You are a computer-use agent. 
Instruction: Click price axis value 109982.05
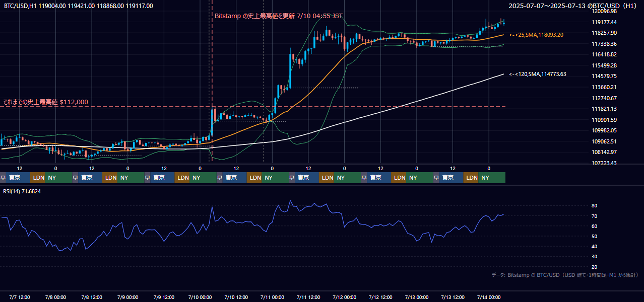604,130
